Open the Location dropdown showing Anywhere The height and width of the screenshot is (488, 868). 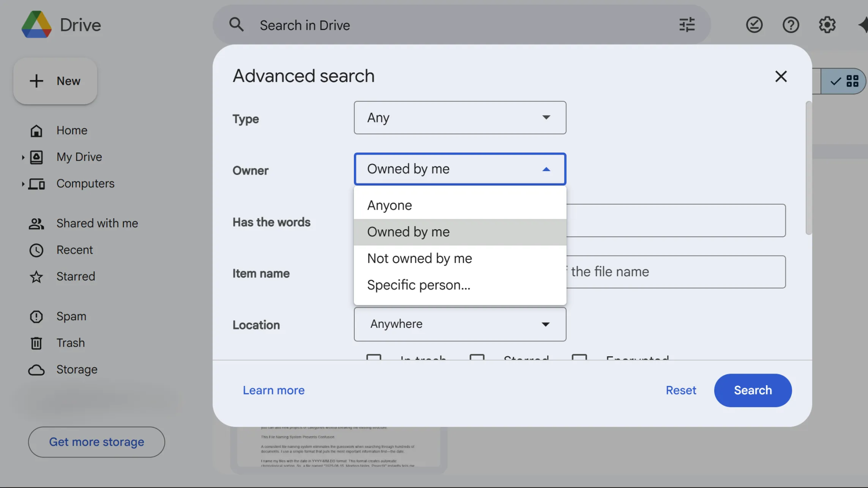pyautogui.click(x=459, y=324)
